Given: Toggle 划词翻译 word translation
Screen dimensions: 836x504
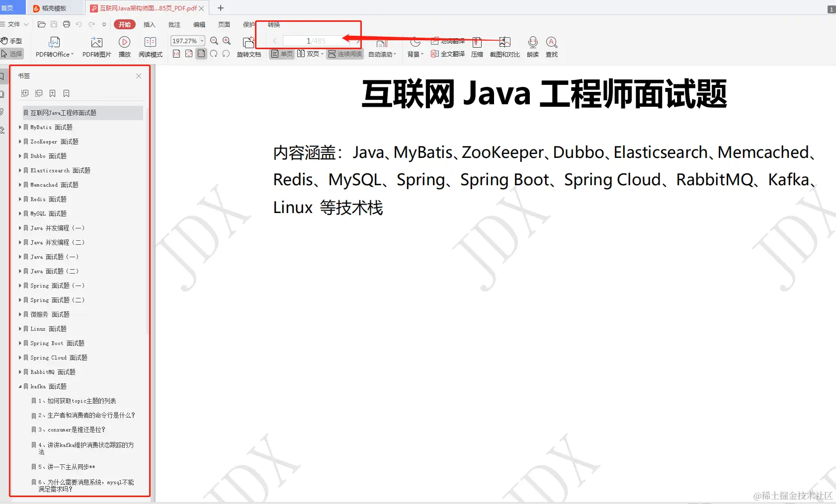Looking at the screenshot, I should (x=448, y=41).
